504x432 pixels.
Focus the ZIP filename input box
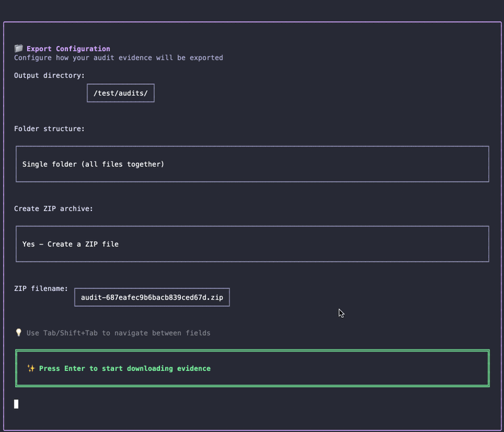pos(152,297)
